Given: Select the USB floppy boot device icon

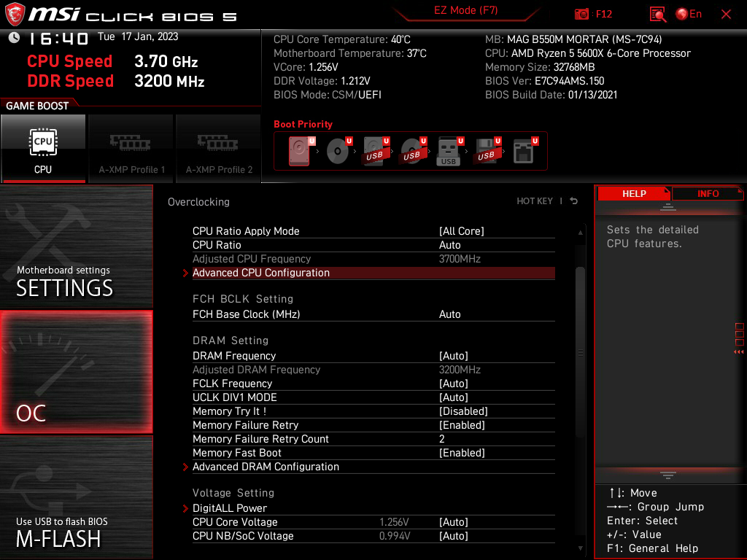Looking at the screenshot, I should (x=487, y=151).
